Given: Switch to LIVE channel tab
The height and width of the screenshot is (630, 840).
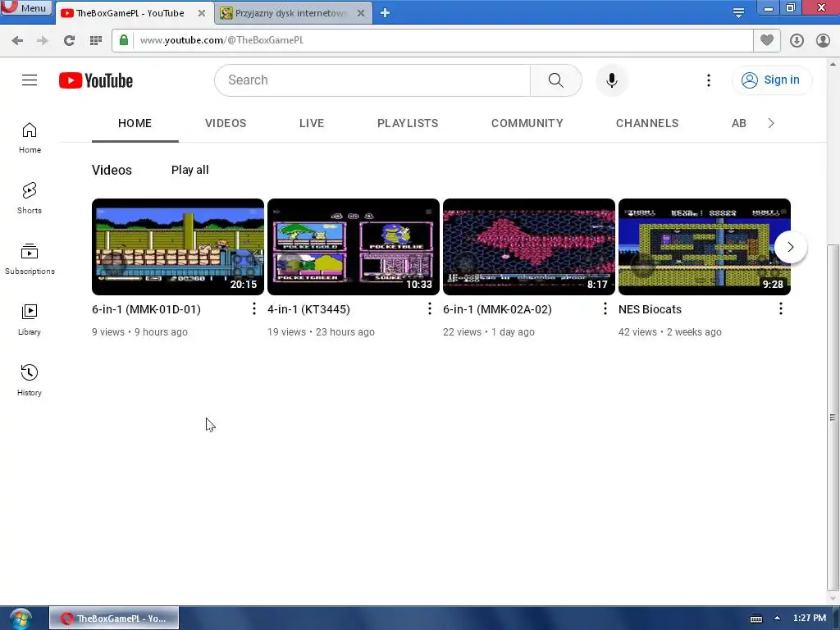Looking at the screenshot, I should [x=311, y=123].
